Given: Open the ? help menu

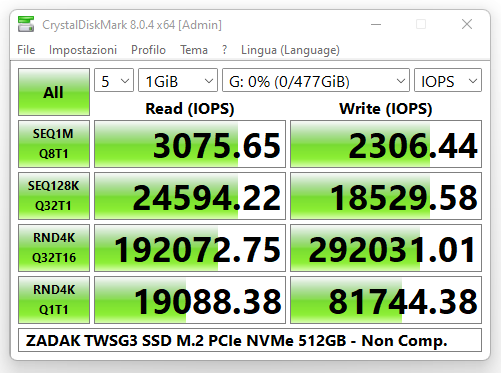Looking at the screenshot, I should [x=224, y=50].
